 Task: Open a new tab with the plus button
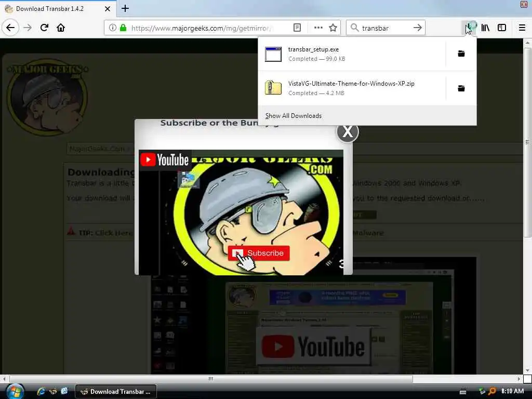(x=125, y=8)
